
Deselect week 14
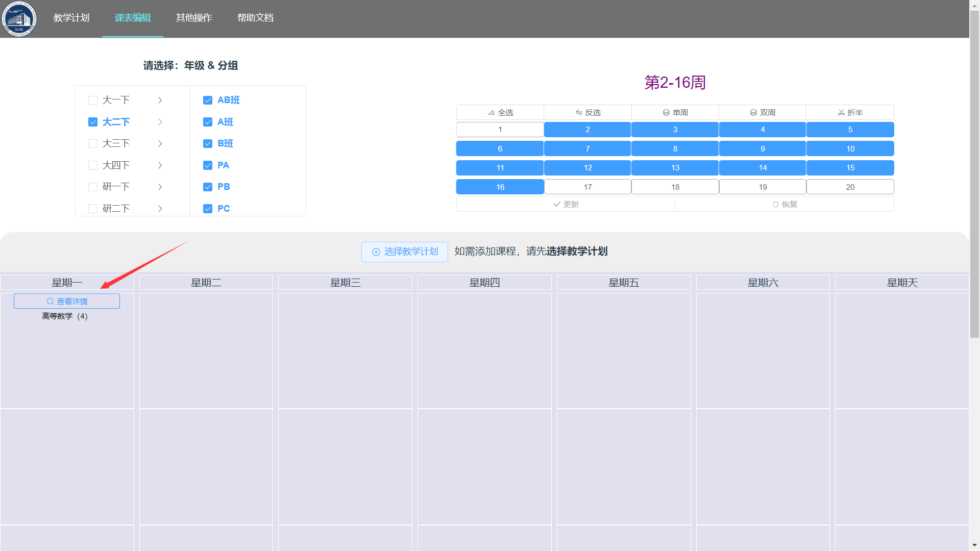coord(763,168)
